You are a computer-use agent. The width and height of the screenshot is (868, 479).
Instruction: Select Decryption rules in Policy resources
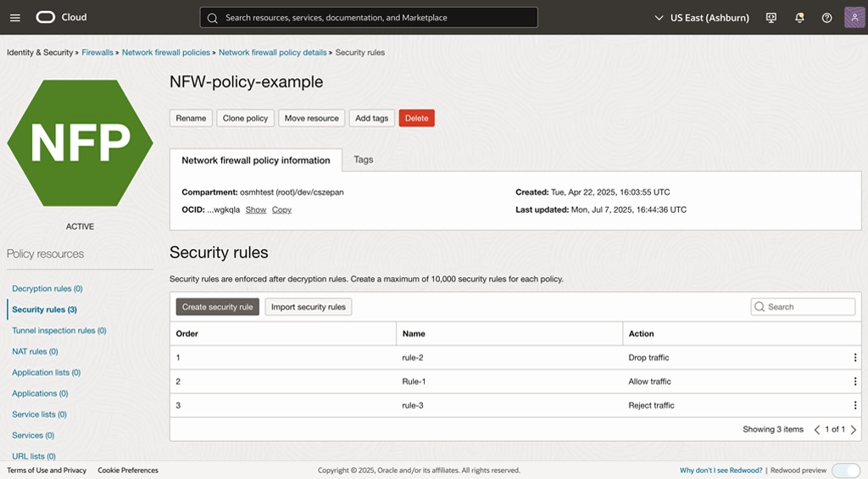point(47,289)
